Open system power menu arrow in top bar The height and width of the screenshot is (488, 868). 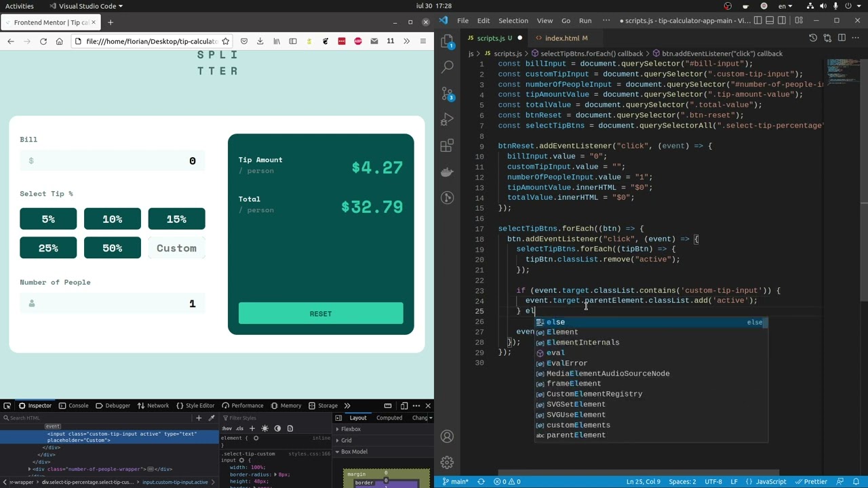pos(859,6)
